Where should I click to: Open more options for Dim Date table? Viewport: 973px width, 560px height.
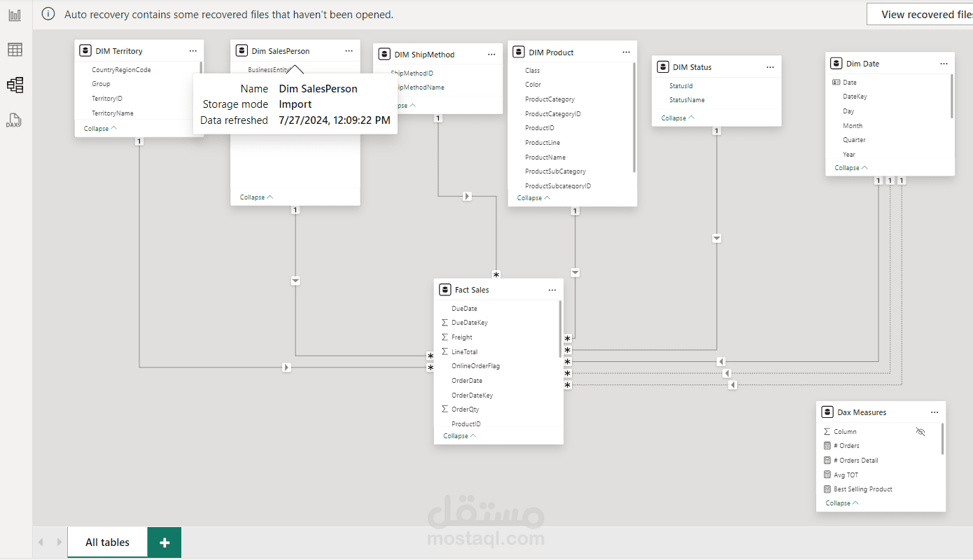(944, 64)
